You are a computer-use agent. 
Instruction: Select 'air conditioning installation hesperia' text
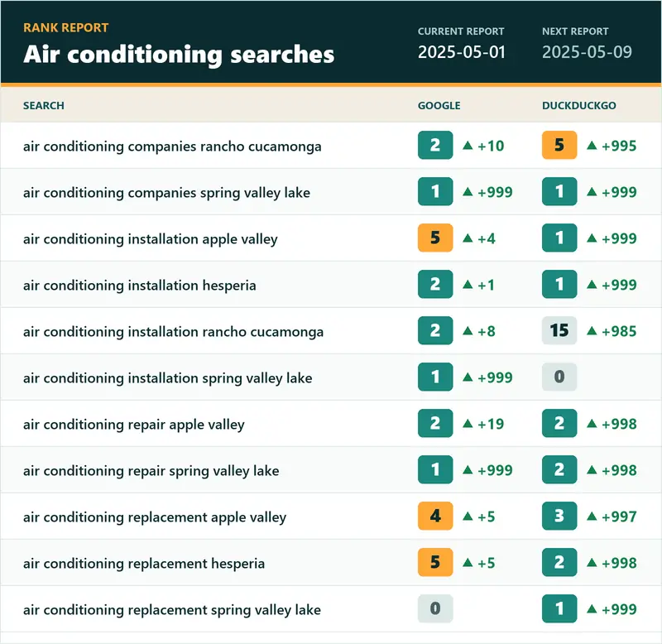[140, 286]
